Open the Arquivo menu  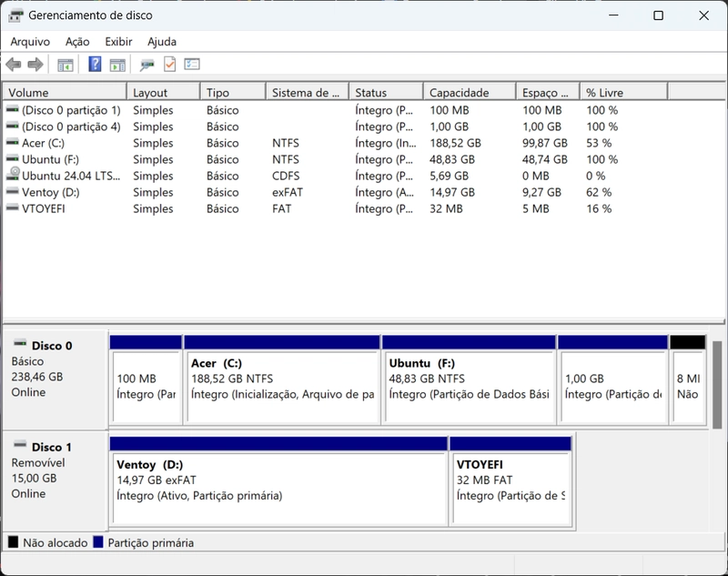pyautogui.click(x=30, y=42)
